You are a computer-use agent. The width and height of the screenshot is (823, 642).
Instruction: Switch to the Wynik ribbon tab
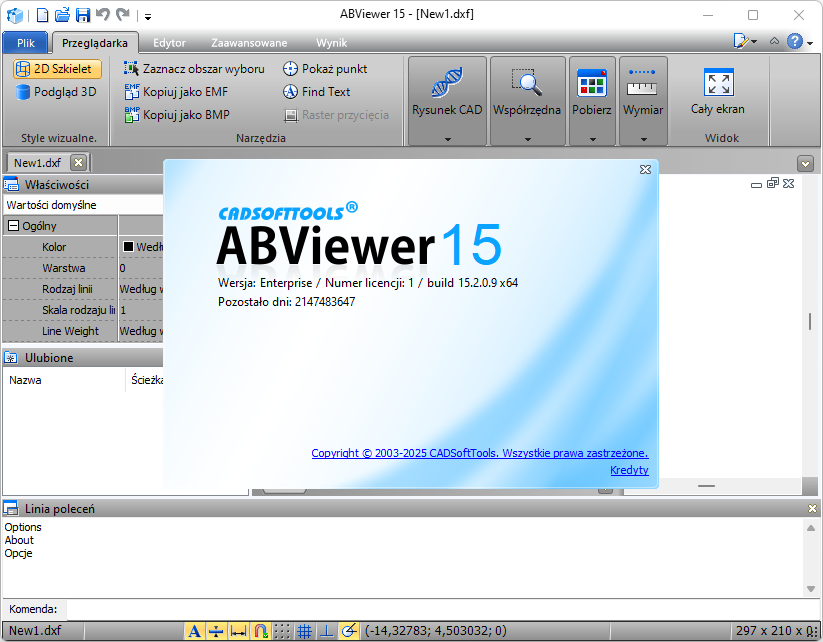pos(331,43)
